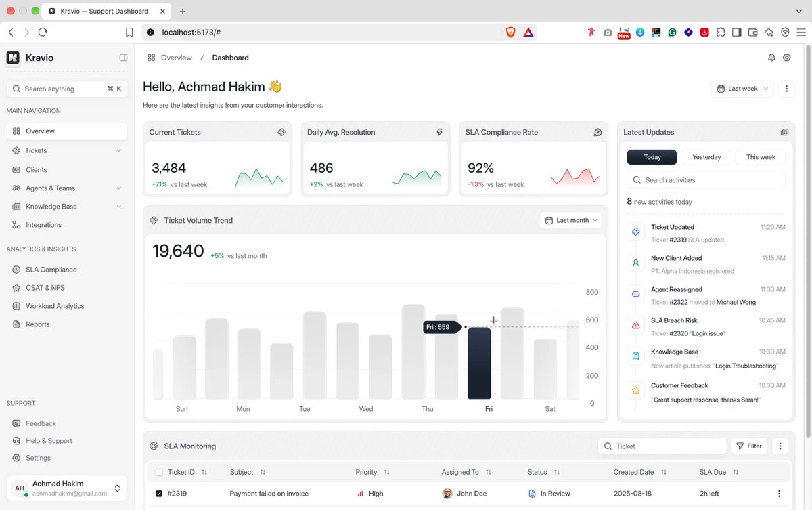The image size is (812, 510).
Task: Click the Customer Feedback star icon
Action: point(635,390)
